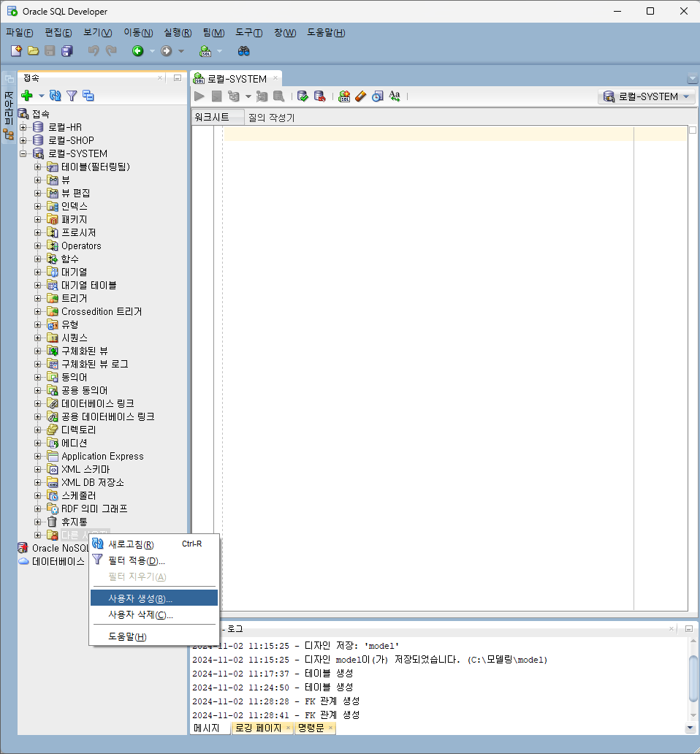This screenshot has width=700, height=754.
Task: Select the Oracle NoSQL connections item
Action: [x=60, y=548]
